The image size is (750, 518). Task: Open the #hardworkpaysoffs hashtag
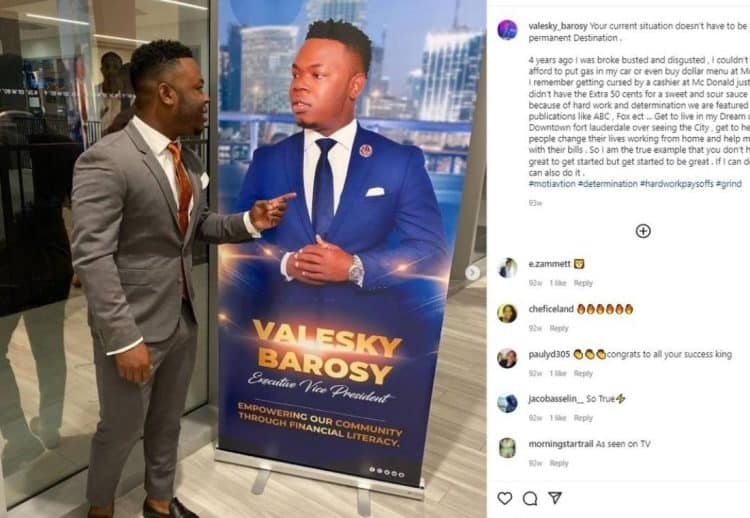pyautogui.click(x=676, y=184)
